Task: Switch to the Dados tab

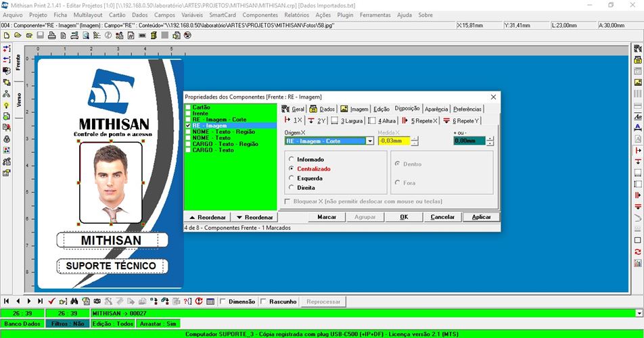Action: point(322,109)
